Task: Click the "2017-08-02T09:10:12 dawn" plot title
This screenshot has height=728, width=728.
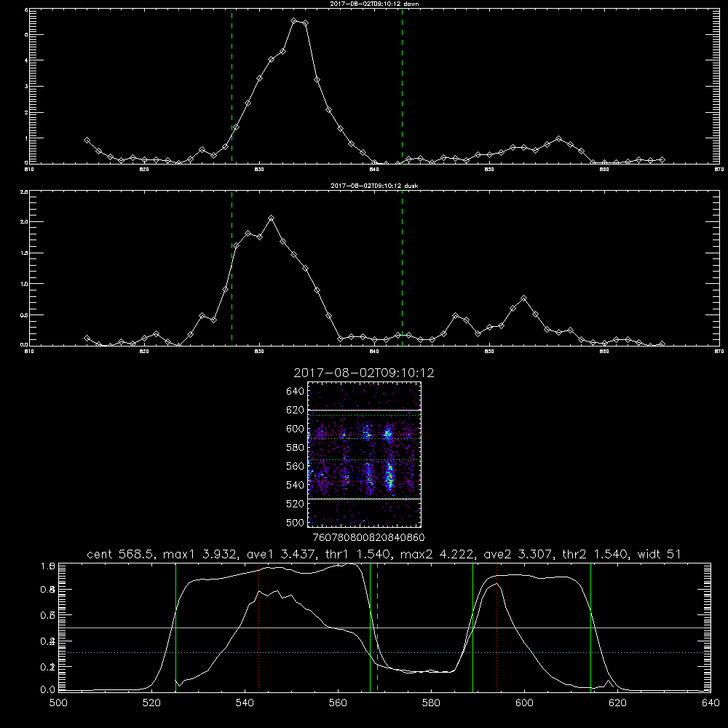Action: 374,4
